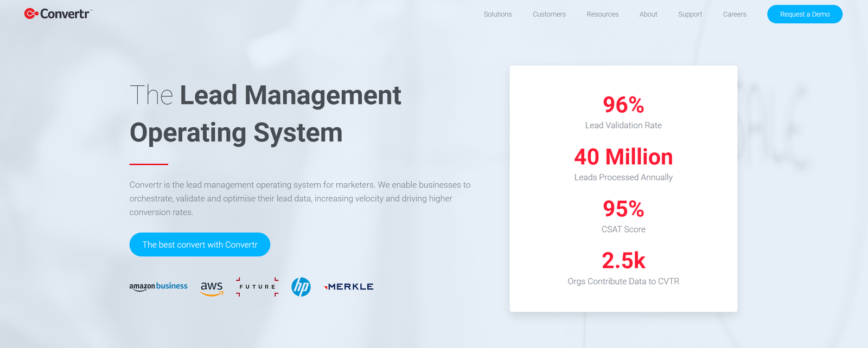Click the Amazon Business logo
The height and width of the screenshot is (348, 868).
coord(158,286)
